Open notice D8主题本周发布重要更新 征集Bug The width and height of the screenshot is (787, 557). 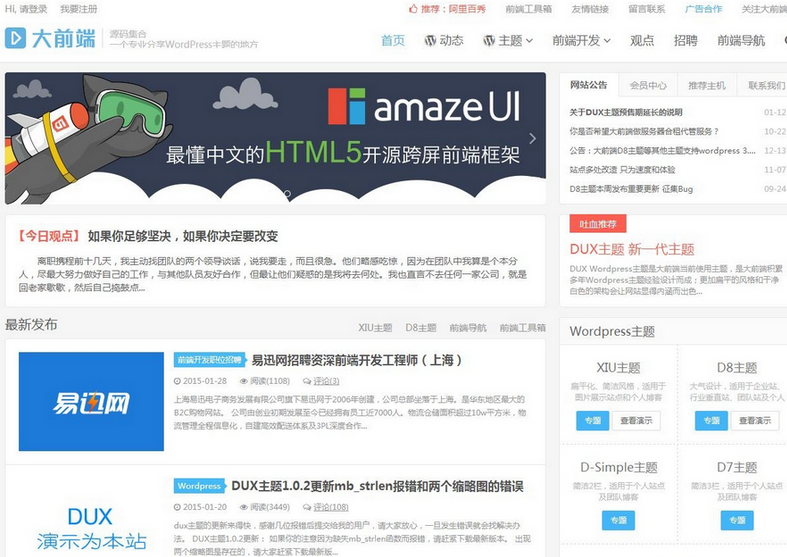click(x=631, y=189)
